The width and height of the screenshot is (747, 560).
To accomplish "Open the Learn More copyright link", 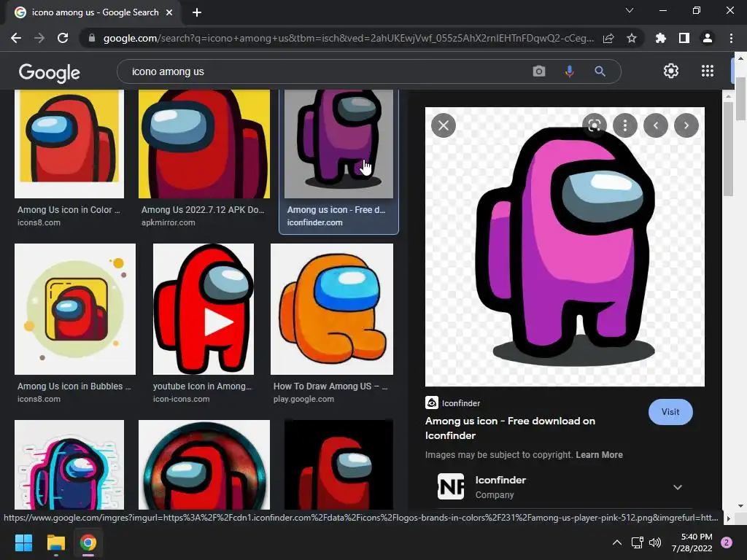I will pos(599,455).
